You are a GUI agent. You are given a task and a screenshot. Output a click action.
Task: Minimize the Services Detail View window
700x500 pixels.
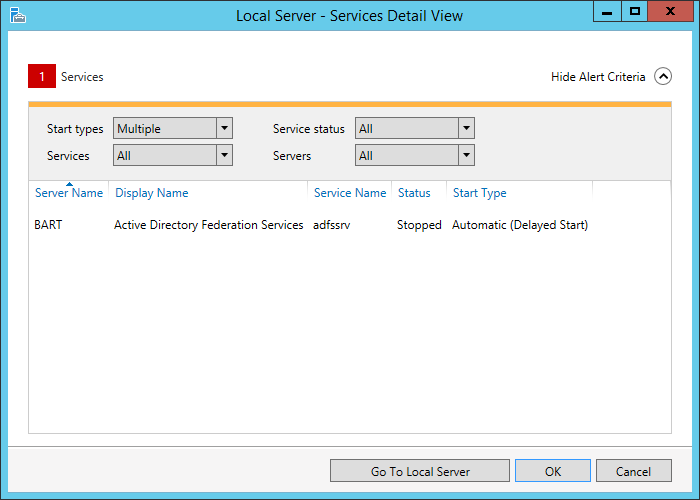pyautogui.click(x=607, y=12)
